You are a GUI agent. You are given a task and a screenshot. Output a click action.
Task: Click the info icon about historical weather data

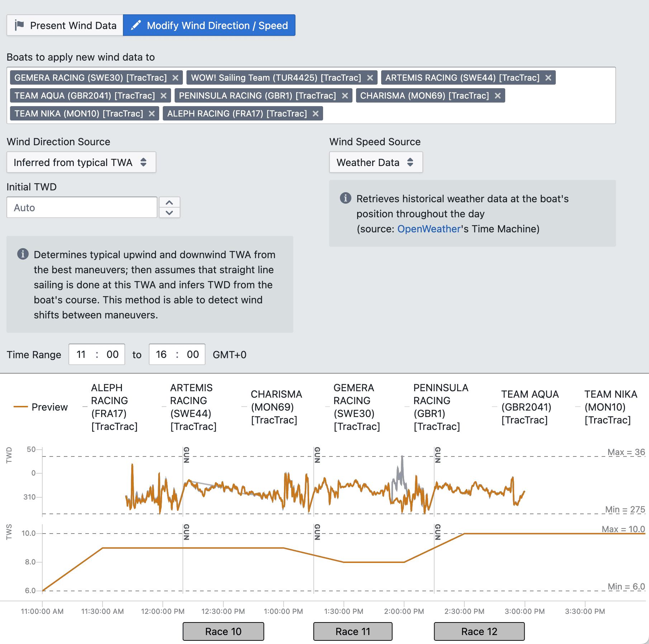tap(346, 198)
